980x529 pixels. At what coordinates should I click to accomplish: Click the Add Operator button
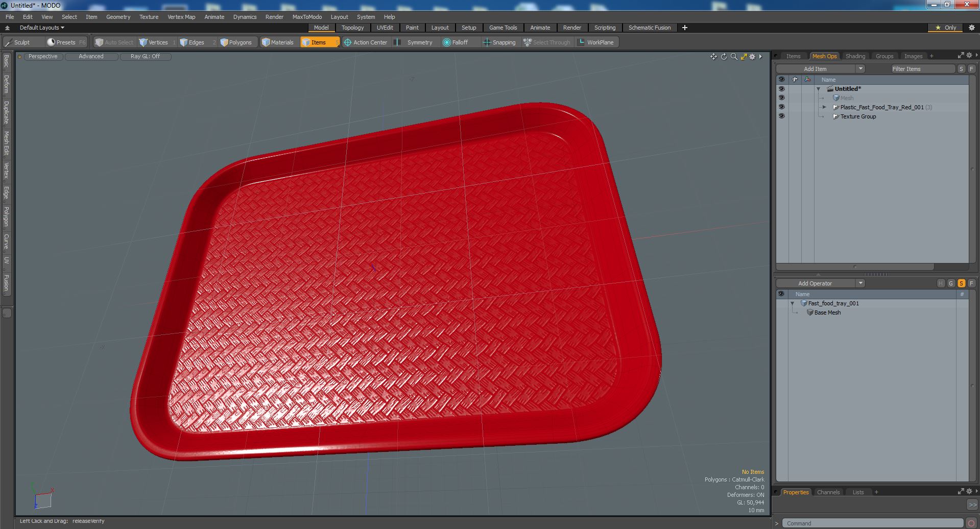[x=815, y=283]
